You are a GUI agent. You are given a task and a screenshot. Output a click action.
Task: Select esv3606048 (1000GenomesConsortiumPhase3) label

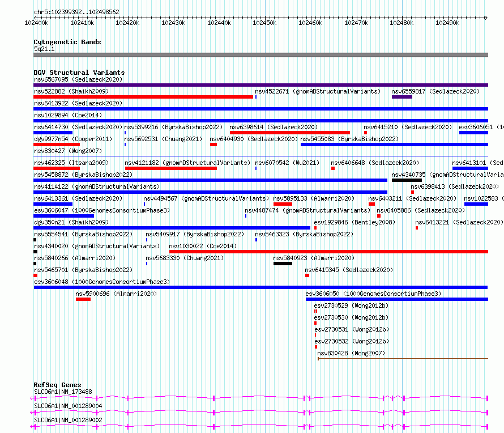coord(102,282)
